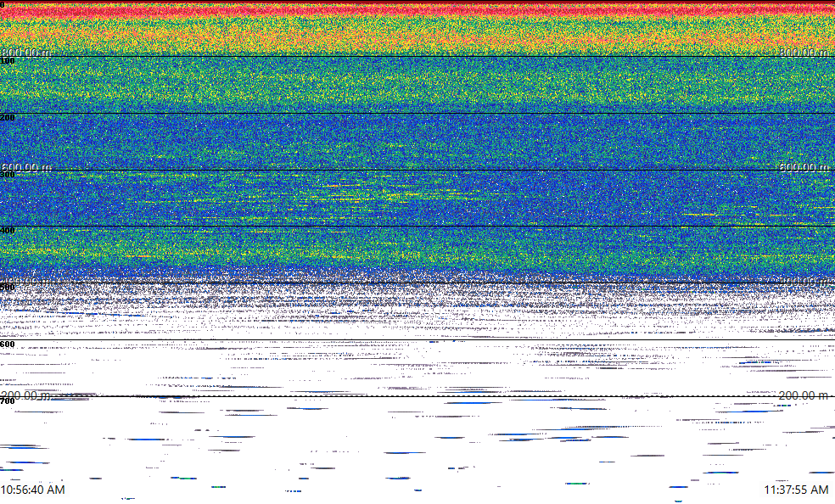Image resolution: width=835 pixels, height=504 pixels.
Task: Click the 600 depth grid label
Action: (8, 344)
